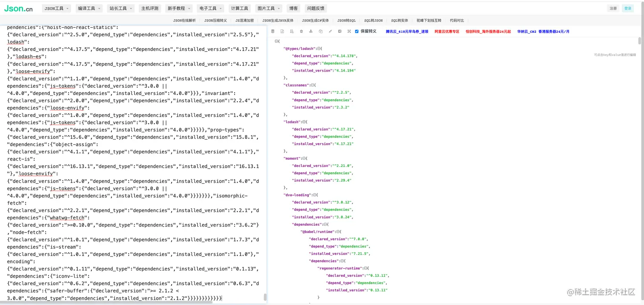Edit the value "^7.0.0" under @babel/runtime

(x=358, y=239)
